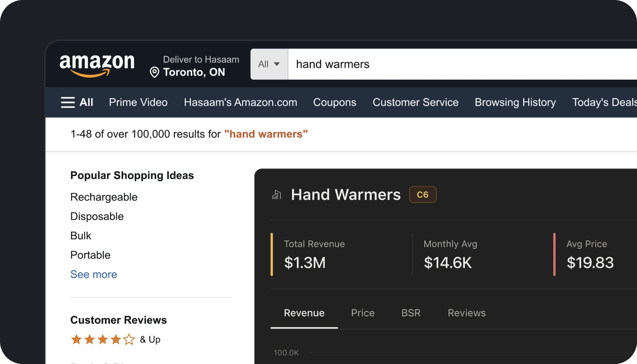Switch to the Price tab
637x364 pixels.
(x=363, y=313)
